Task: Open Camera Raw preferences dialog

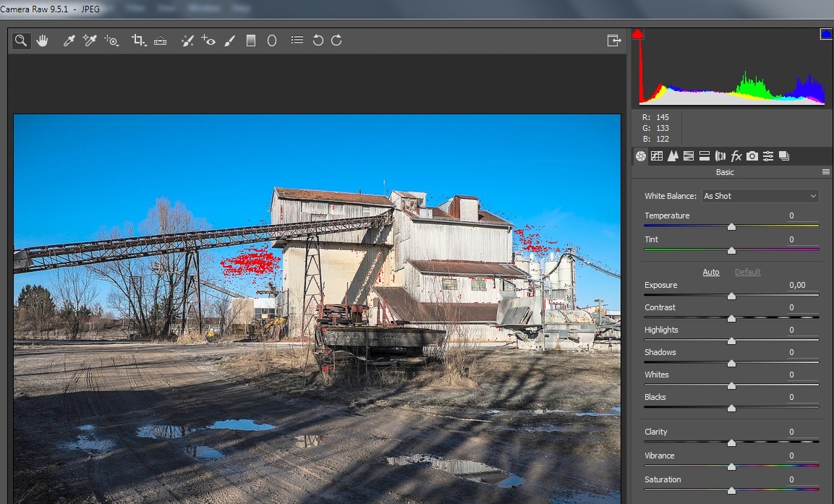Action: tap(297, 40)
